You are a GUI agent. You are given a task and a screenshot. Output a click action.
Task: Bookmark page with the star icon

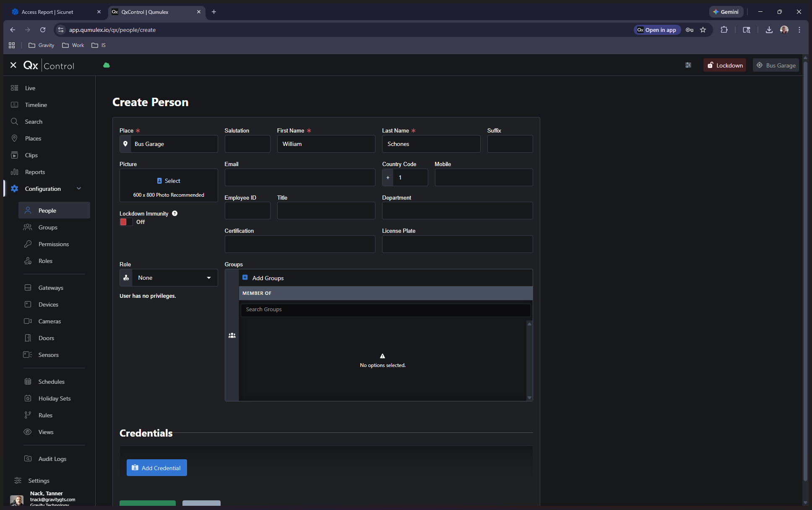coord(703,30)
